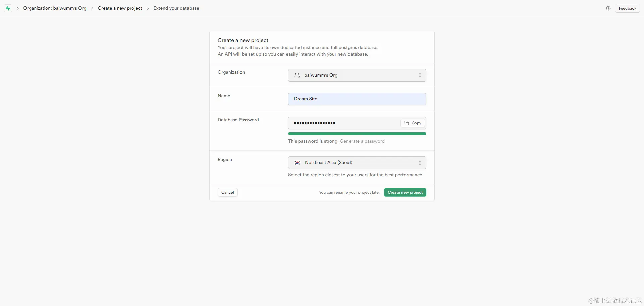Click the Create new project button
This screenshot has height=306, width=644.
[x=405, y=192]
